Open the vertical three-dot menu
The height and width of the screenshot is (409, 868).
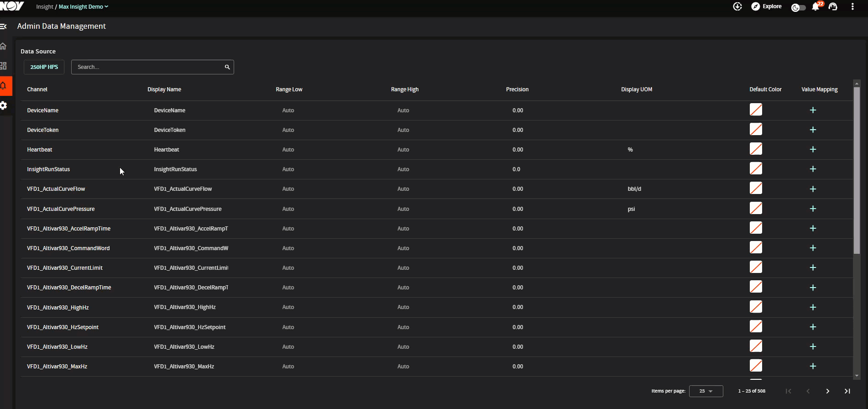click(852, 6)
